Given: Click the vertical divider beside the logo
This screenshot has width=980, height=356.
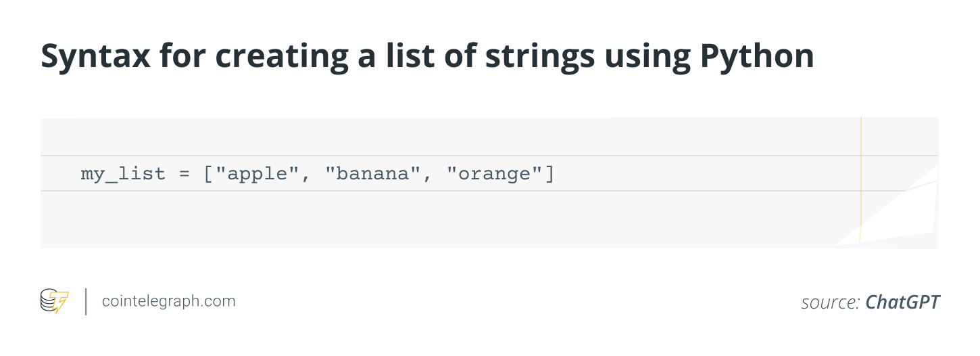Looking at the screenshot, I should click(86, 301).
